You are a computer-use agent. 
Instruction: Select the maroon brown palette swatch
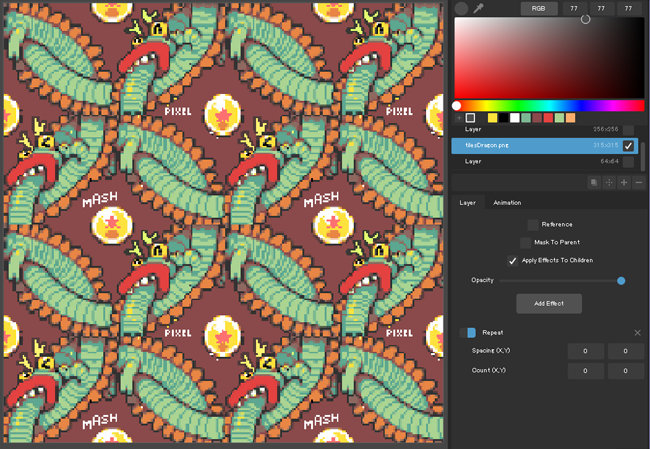(x=537, y=118)
